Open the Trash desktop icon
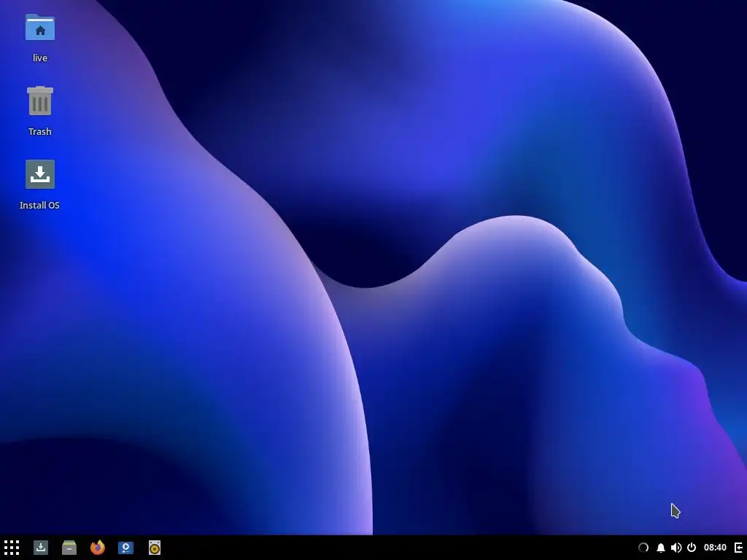747x560 pixels. click(x=40, y=101)
